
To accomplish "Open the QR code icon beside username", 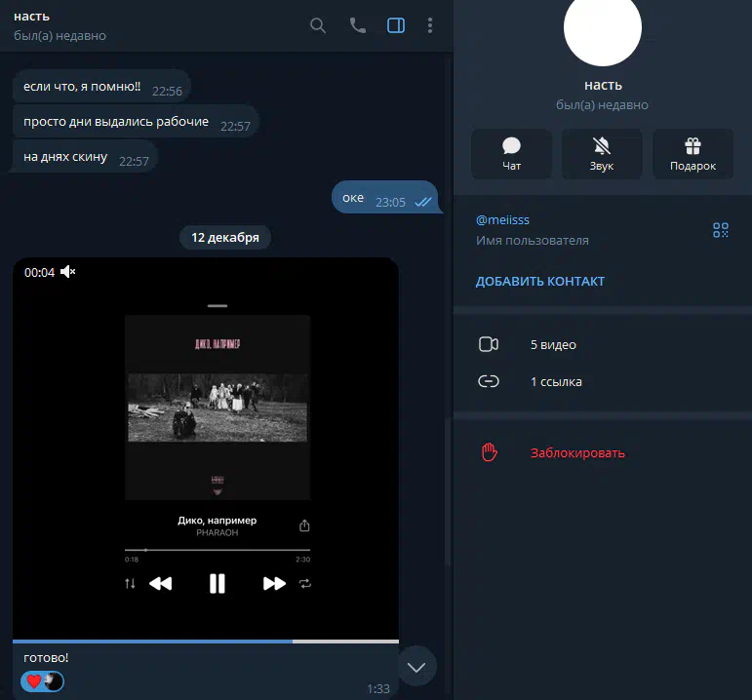I will click(721, 230).
